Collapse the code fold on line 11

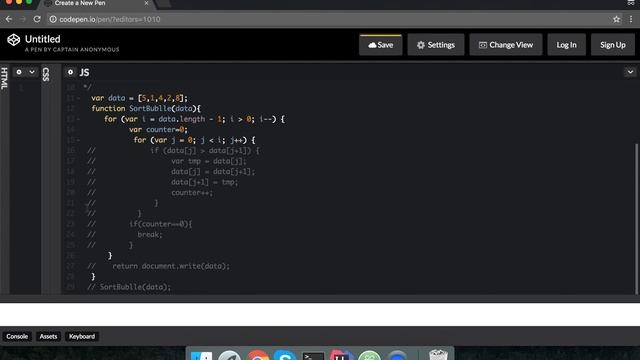[78, 98]
